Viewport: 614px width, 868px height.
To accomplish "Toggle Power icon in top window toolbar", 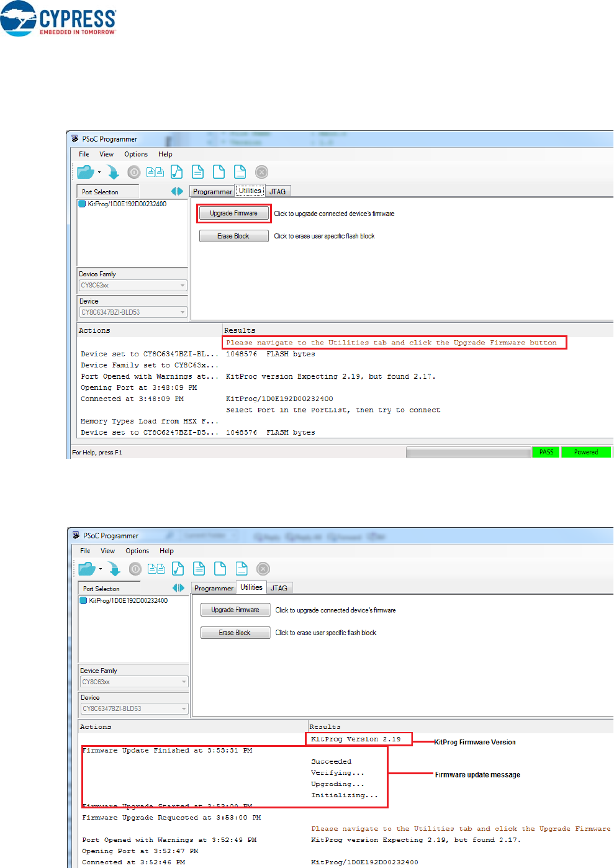I will click(134, 172).
